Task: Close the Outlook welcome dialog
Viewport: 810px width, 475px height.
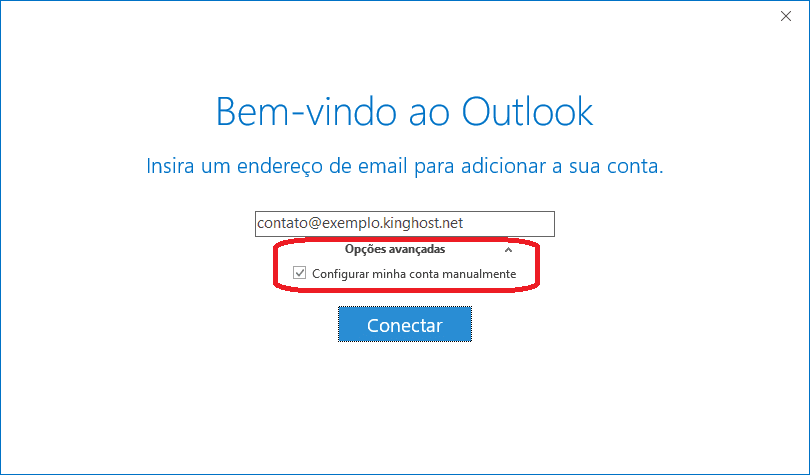Action: (x=786, y=16)
